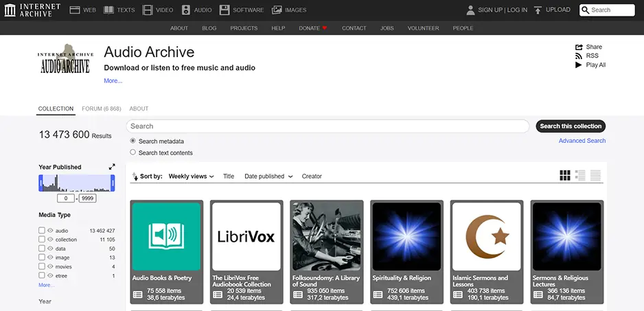Open the LibriVox Free Audiobook Collection thumbnail
The width and height of the screenshot is (644, 311).
point(246,237)
